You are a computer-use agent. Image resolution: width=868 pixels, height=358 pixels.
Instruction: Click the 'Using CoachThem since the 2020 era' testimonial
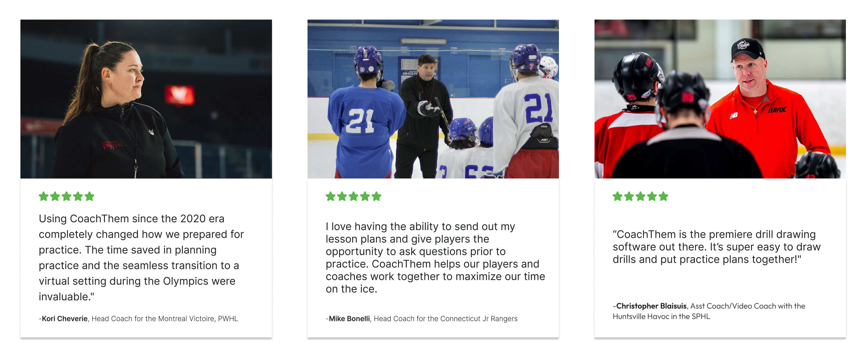tap(141, 258)
